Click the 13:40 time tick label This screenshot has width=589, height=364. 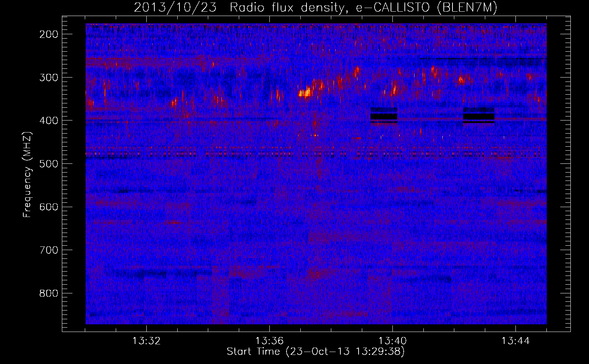[x=392, y=341]
